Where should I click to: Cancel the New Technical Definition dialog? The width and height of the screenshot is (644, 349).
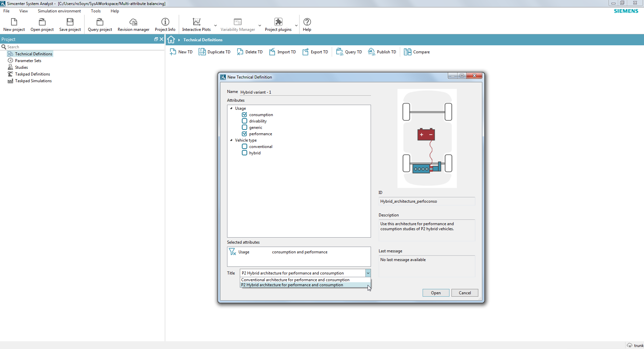tap(465, 293)
